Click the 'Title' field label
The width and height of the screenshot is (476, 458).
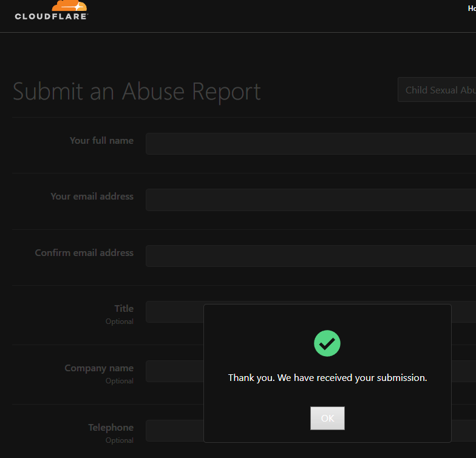point(124,308)
